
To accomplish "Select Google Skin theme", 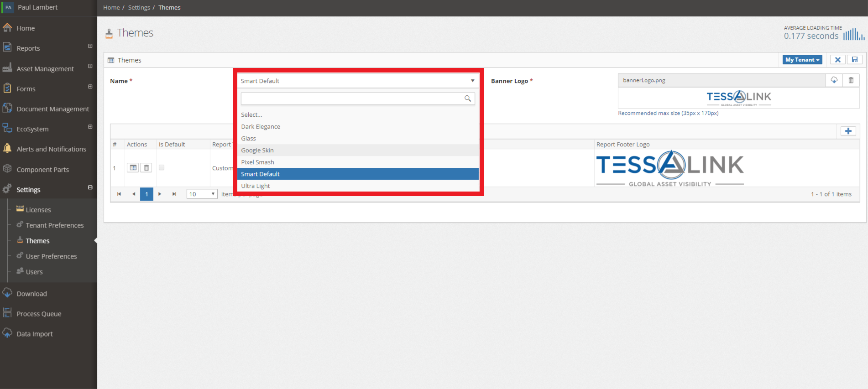I will tap(358, 150).
